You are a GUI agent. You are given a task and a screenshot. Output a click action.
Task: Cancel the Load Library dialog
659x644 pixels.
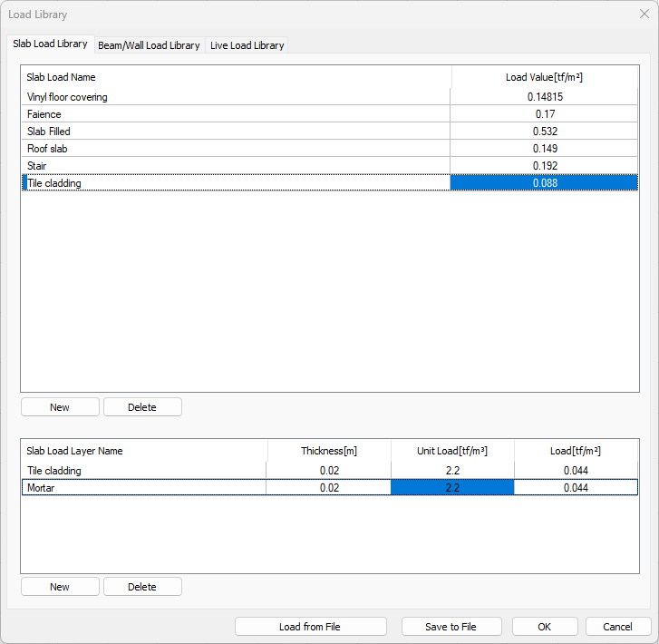click(617, 627)
